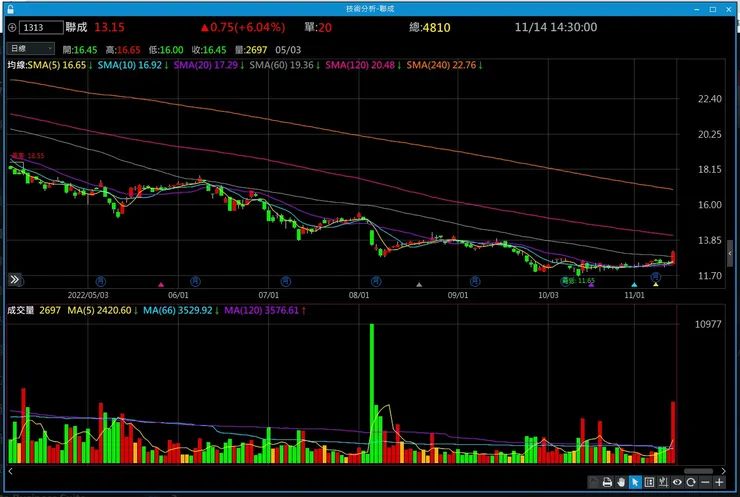
Task: Click the 聯成 stock name
Action: click(76, 27)
